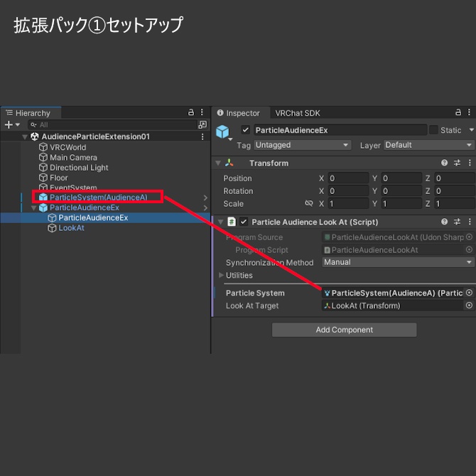Collapse the parent ParticleAudienceEx prefab
The height and width of the screenshot is (476, 476).
point(33,208)
